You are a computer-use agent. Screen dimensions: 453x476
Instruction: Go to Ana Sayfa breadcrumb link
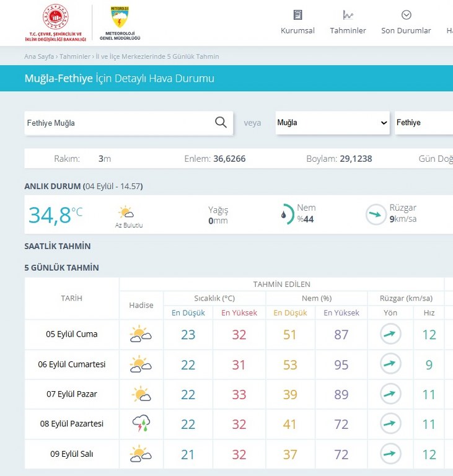(x=38, y=56)
